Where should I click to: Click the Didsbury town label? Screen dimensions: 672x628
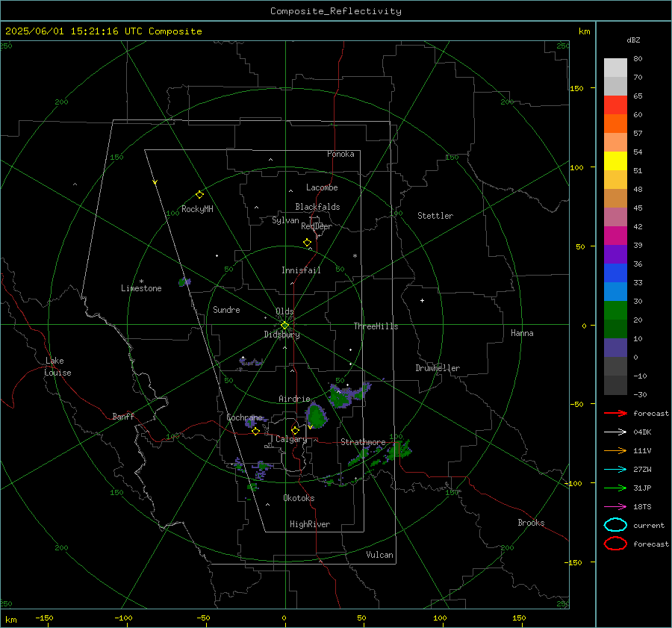click(281, 335)
